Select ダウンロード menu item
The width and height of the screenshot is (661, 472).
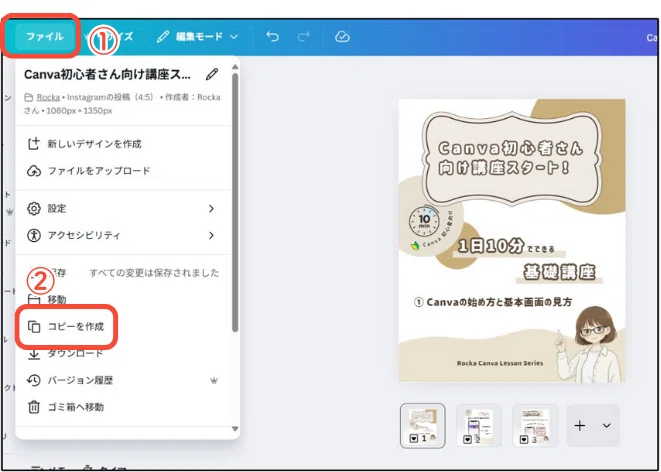click(x=122, y=354)
